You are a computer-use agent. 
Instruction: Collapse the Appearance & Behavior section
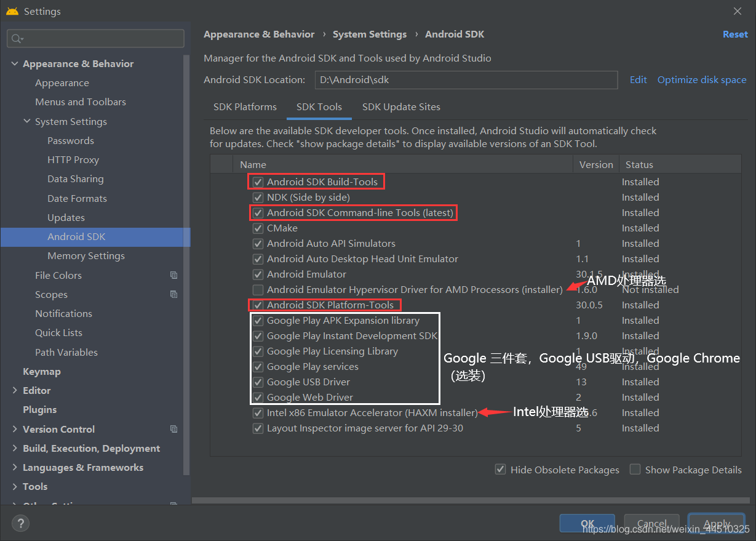coord(14,63)
